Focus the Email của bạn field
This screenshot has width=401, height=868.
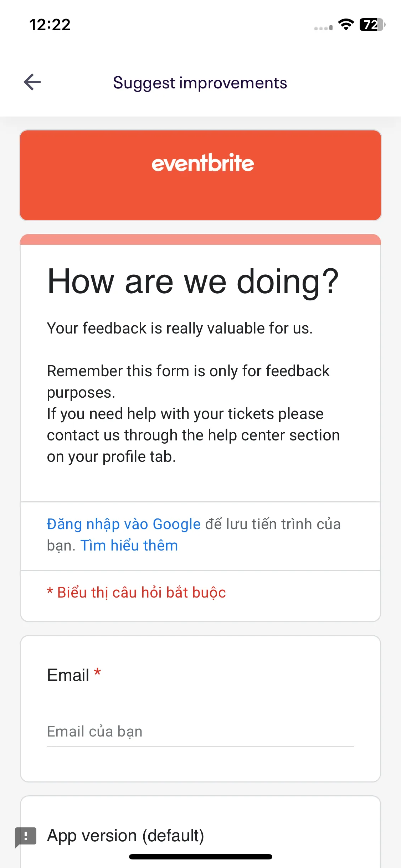200,732
